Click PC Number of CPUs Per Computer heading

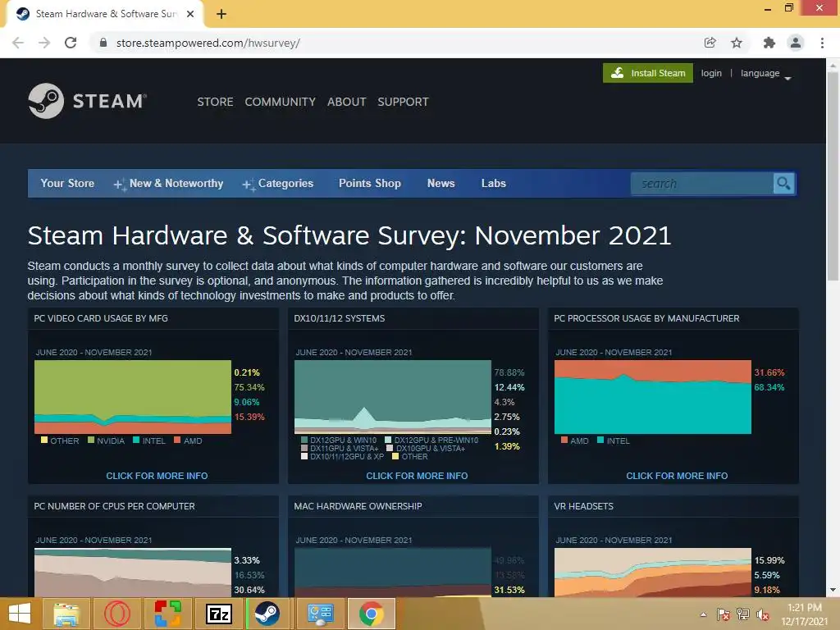114,506
